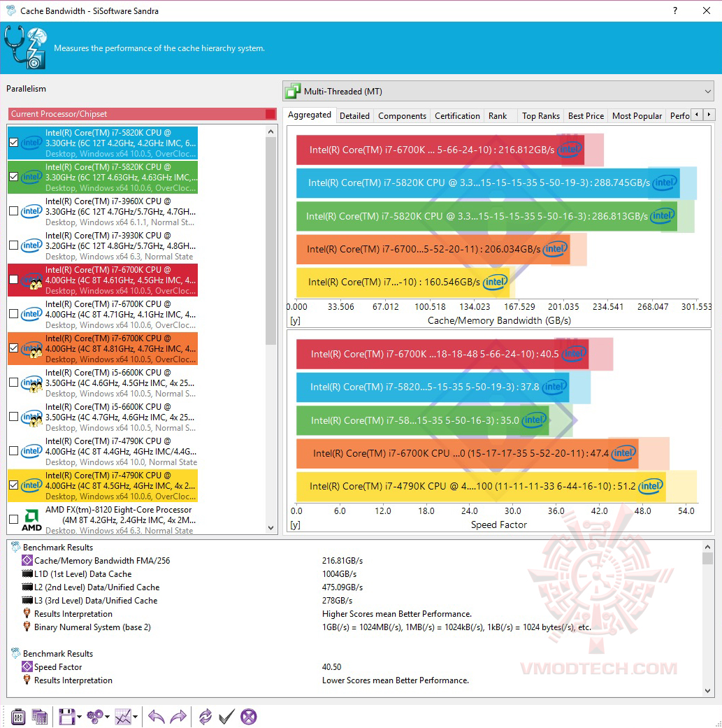The image size is (722, 728).
Task: Select the i5-6600K 4.7GHz list entry
Action: (103, 417)
